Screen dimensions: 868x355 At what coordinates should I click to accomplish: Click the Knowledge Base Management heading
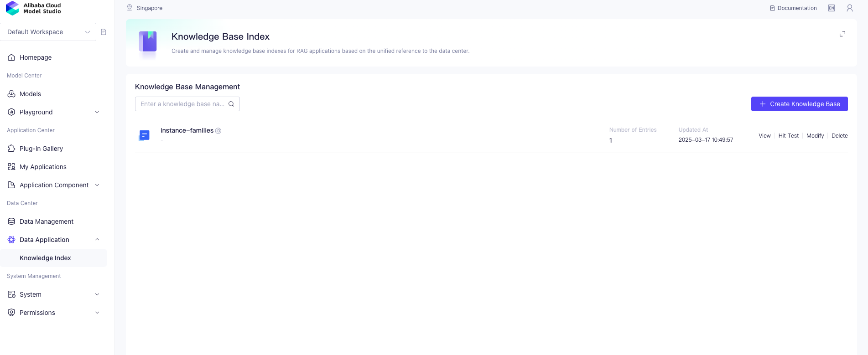pos(187,87)
